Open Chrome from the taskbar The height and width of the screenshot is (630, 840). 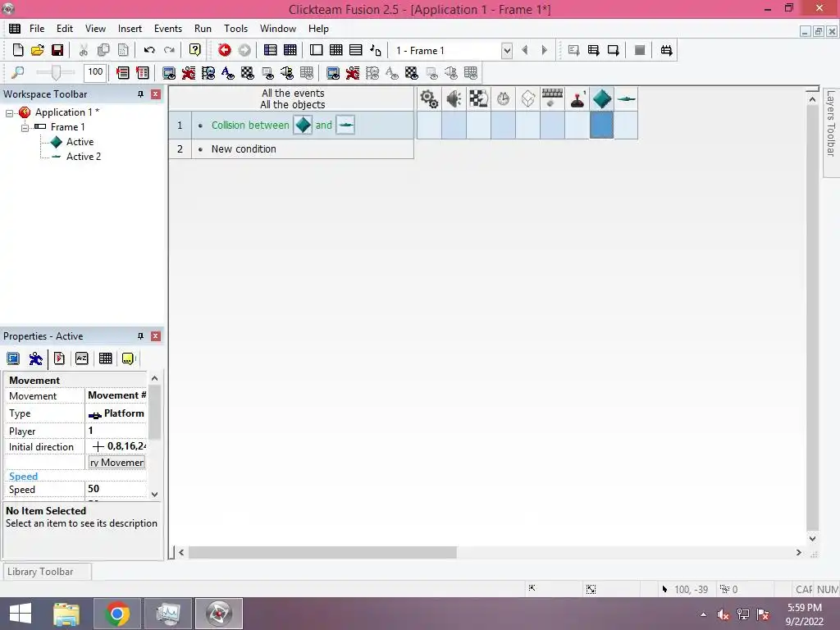(117, 614)
